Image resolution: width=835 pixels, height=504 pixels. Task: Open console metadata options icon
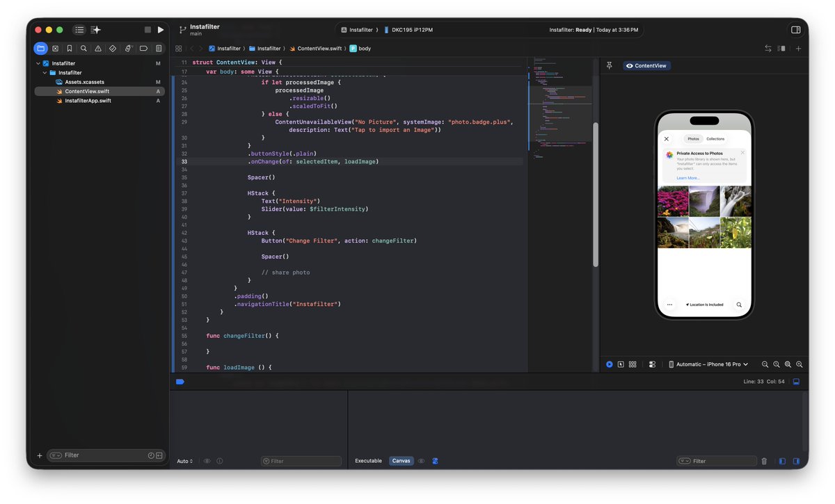coord(435,461)
